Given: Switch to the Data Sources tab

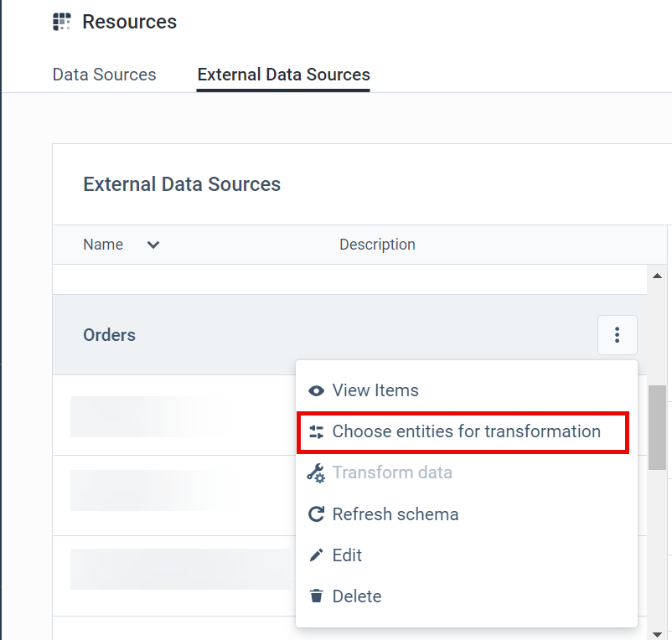Looking at the screenshot, I should [104, 75].
